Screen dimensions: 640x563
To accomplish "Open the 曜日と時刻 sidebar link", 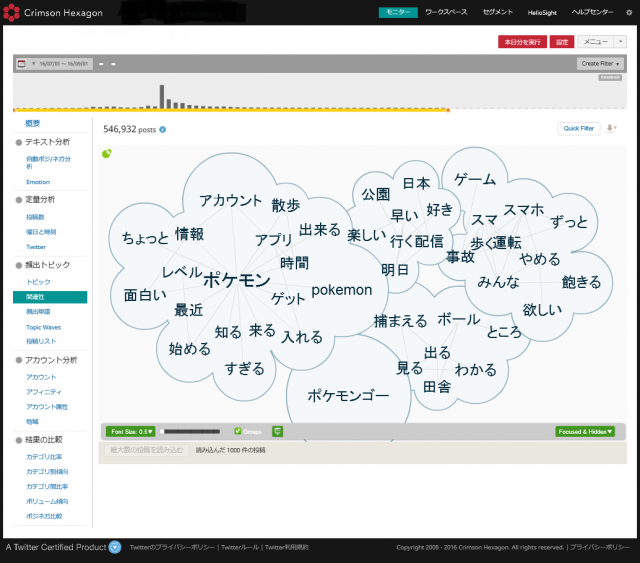I will point(41,232).
